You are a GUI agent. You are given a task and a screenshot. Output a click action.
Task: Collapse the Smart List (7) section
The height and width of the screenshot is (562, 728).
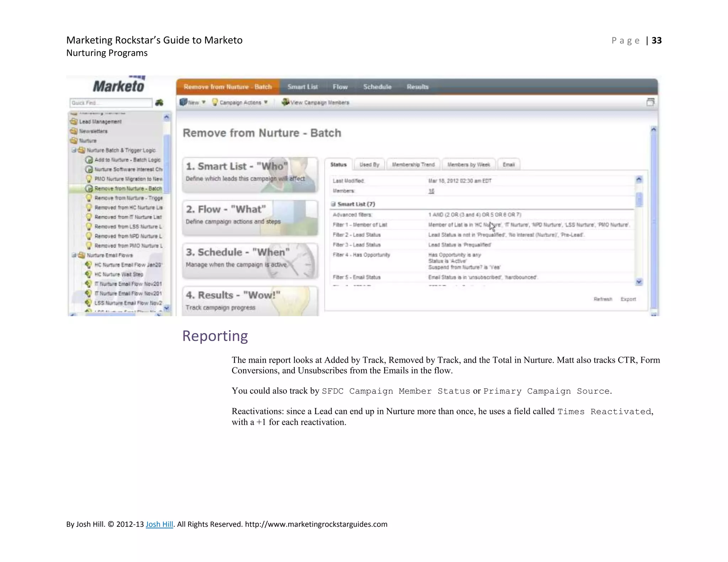click(x=333, y=204)
